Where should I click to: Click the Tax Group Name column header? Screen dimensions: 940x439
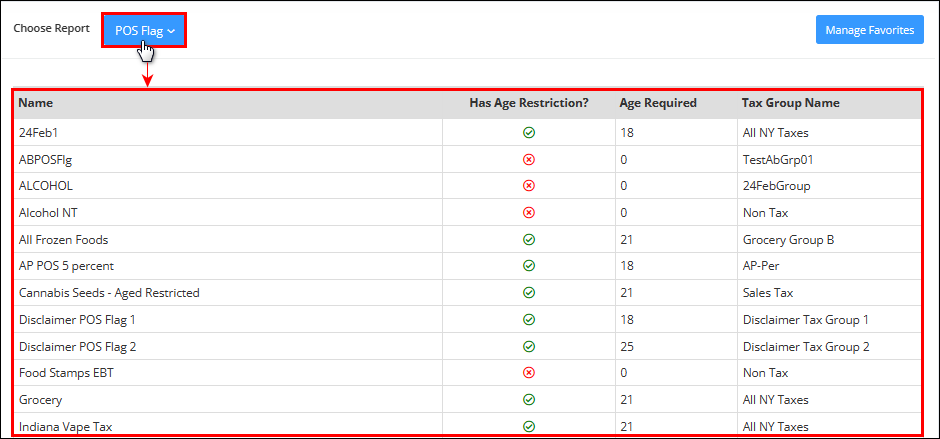pyautogui.click(x=790, y=103)
